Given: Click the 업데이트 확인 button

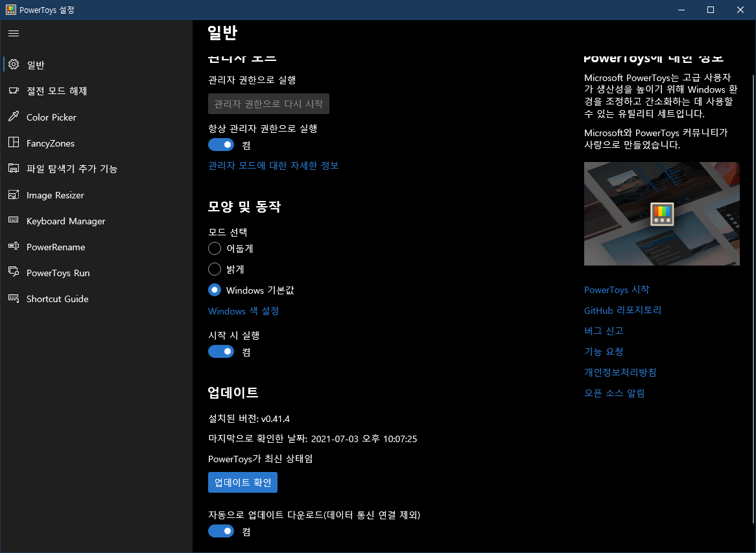Looking at the screenshot, I should point(242,482).
